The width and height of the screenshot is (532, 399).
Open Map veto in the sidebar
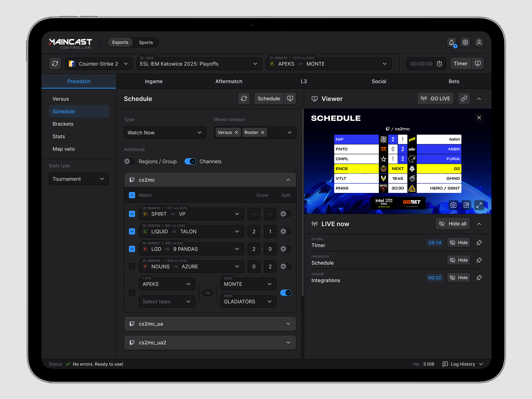pyautogui.click(x=79, y=149)
